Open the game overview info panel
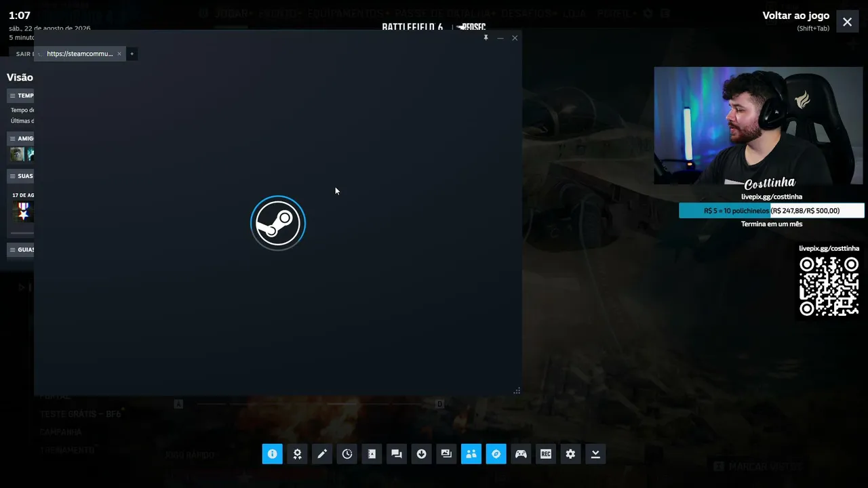The height and width of the screenshot is (488, 868). 272,454
